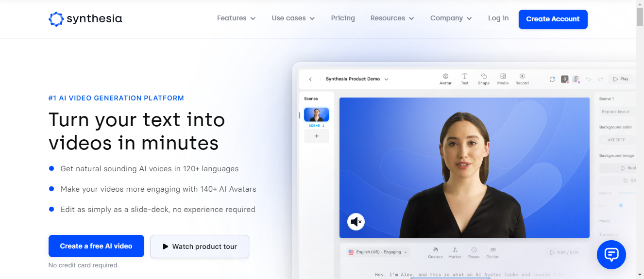644x279 pixels.
Task: Expand the Company menu
Action: pyautogui.click(x=451, y=18)
